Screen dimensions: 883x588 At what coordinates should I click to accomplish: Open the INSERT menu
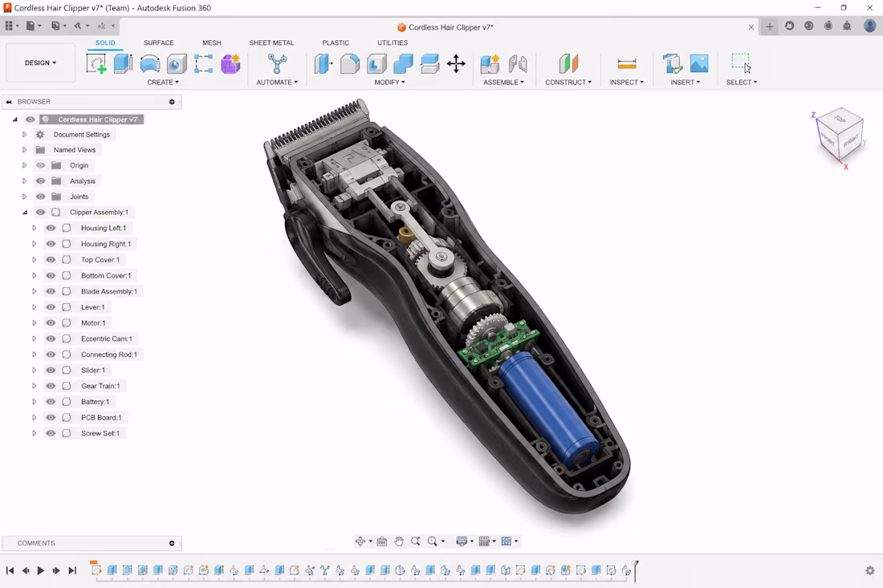click(x=685, y=82)
